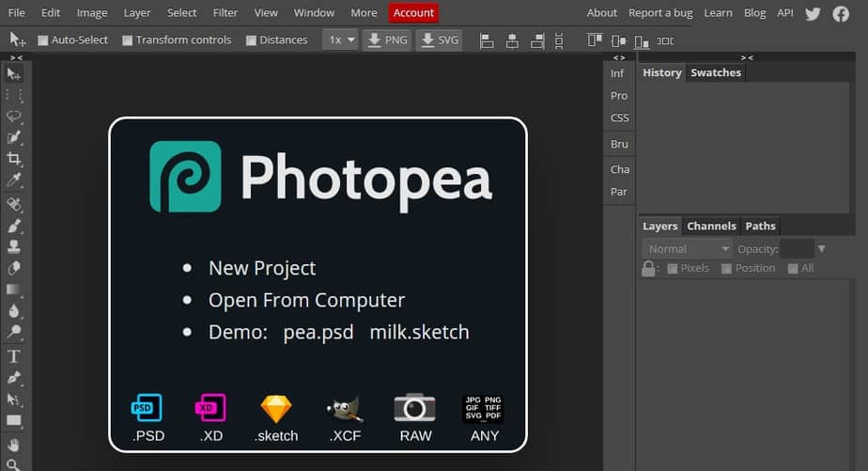Select the Gradient tool
The height and width of the screenshot is (471, 868).
click(x=14, y=290)
